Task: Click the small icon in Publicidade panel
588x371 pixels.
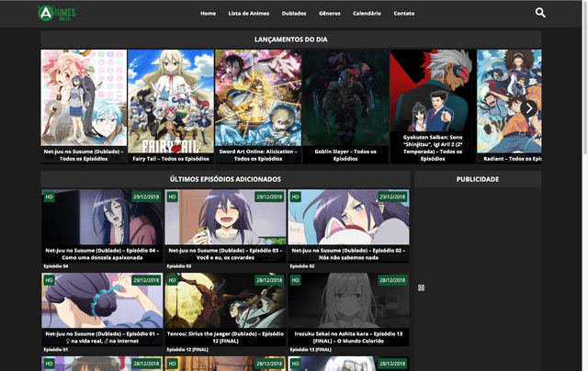Action: point(421,287)
